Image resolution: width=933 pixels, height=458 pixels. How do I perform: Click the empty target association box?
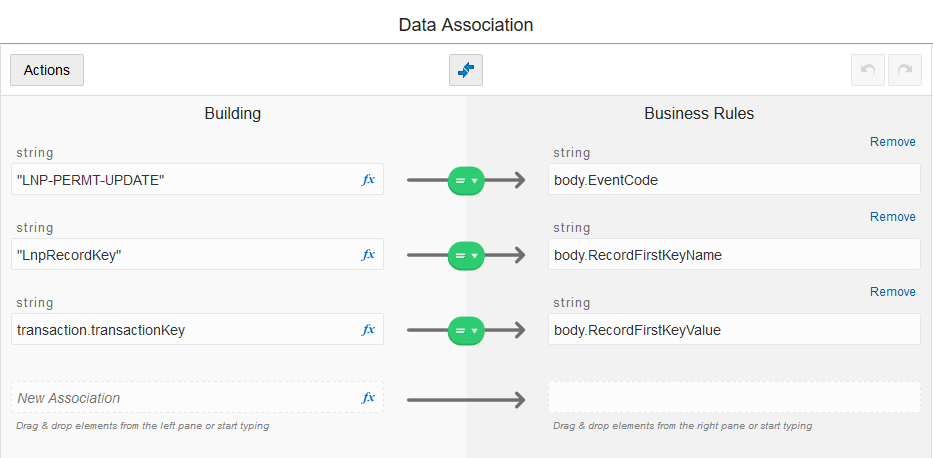click(x=733, y=398)
